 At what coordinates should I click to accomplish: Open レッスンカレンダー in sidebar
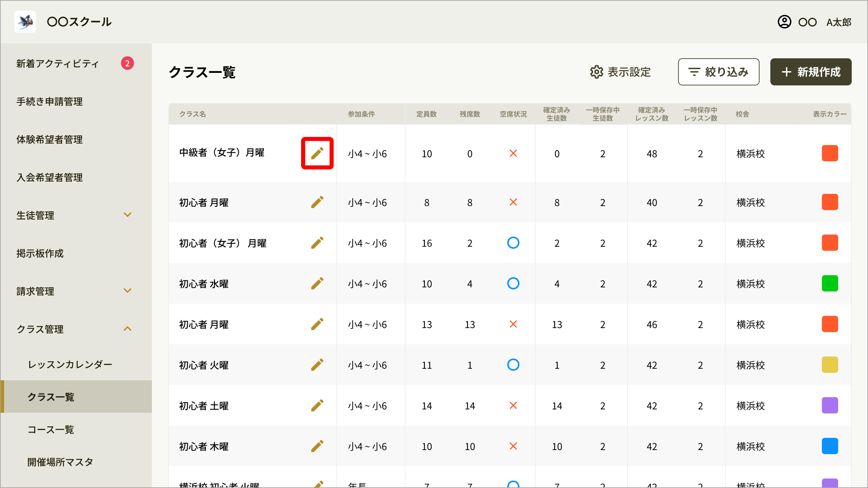70,365
